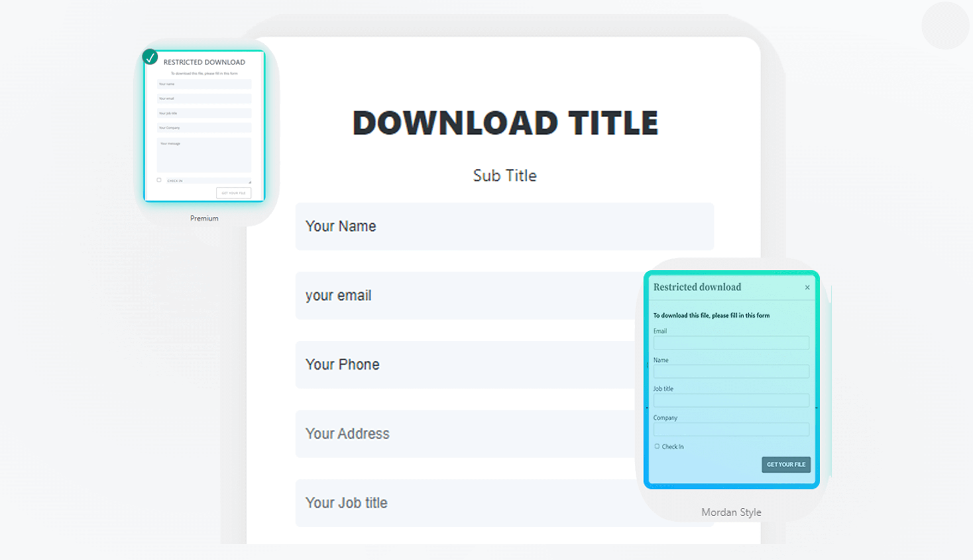973x560 pixels.
Task: Tick the Check In checkbox in Premium preview
Action: coord(159,180)
